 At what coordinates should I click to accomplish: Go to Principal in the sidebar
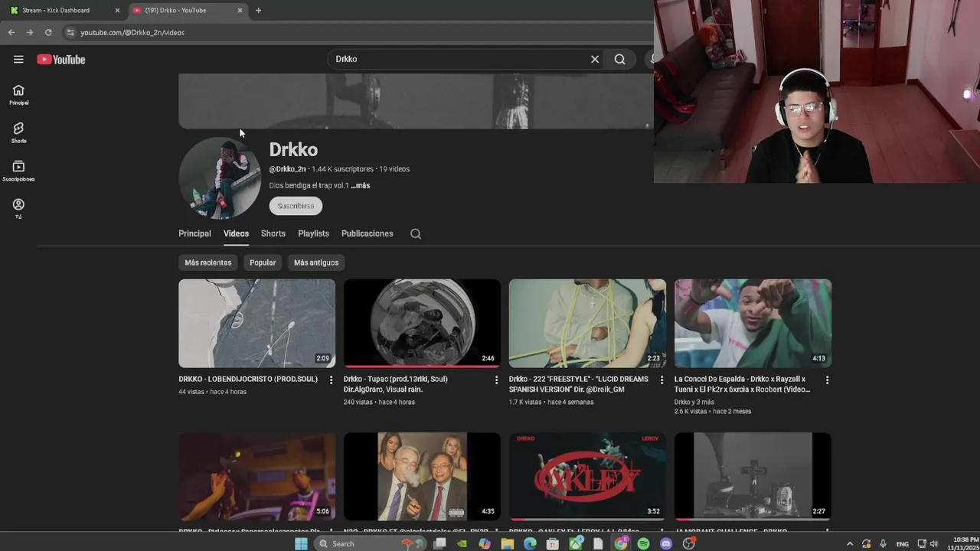pyautogui.click(x=18, y=95)
